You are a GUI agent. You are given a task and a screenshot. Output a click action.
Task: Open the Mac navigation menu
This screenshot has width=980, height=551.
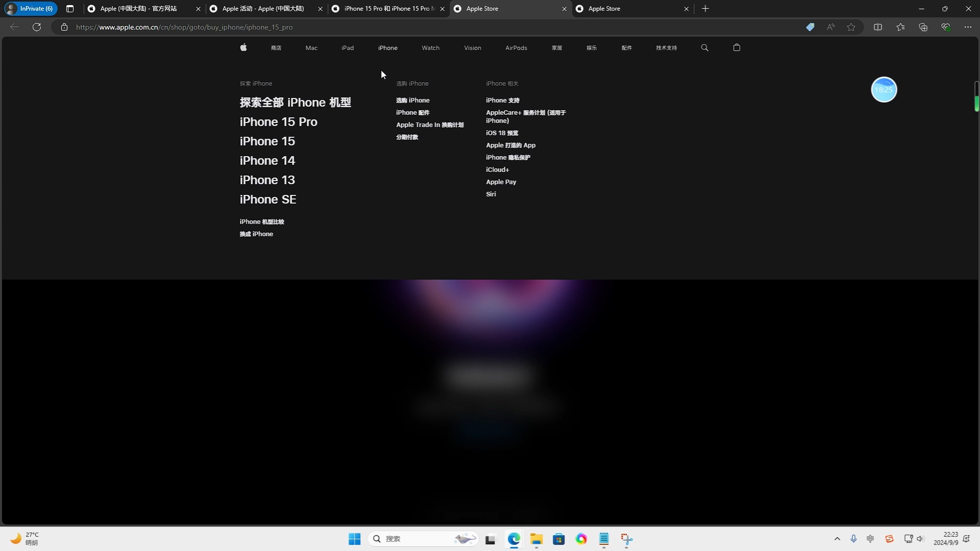tap(311, 47)
